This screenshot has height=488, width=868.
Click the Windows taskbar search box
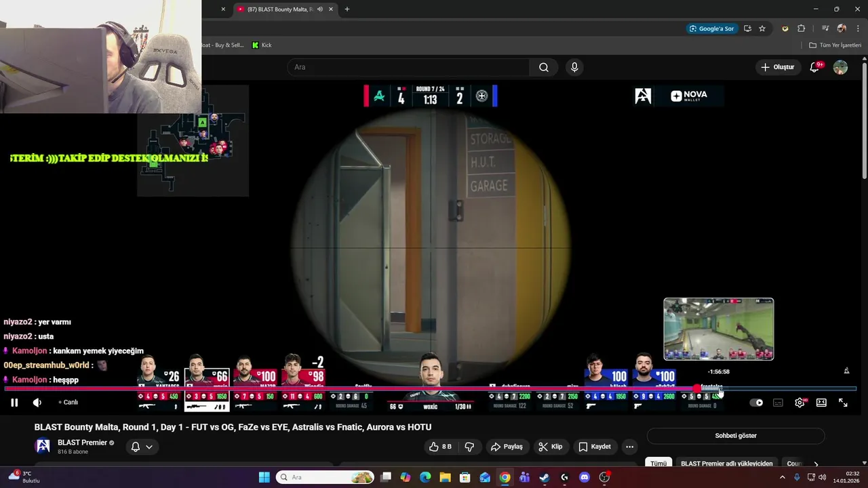pos(326,477)
